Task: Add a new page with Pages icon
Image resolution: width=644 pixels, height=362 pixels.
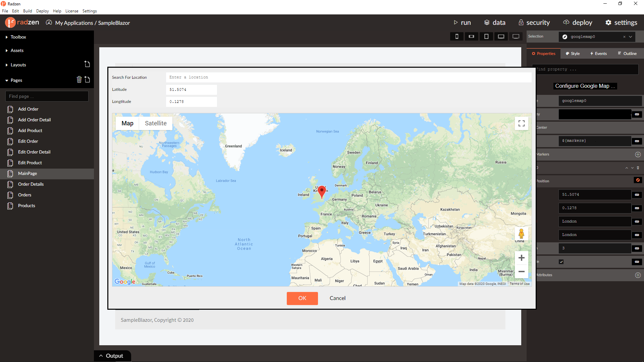Action: pyautogui.click(x=87, y=79)
